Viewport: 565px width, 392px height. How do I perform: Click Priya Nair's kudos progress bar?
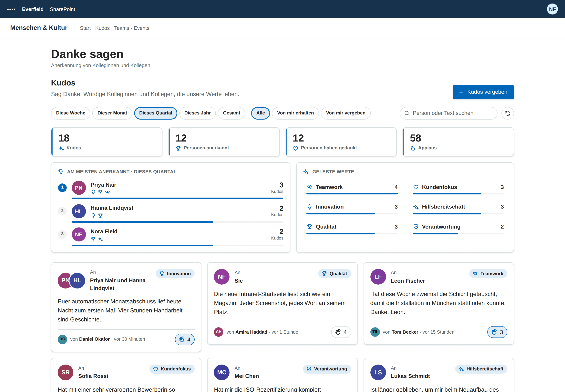pyautogui.click(x=178, y=198)
